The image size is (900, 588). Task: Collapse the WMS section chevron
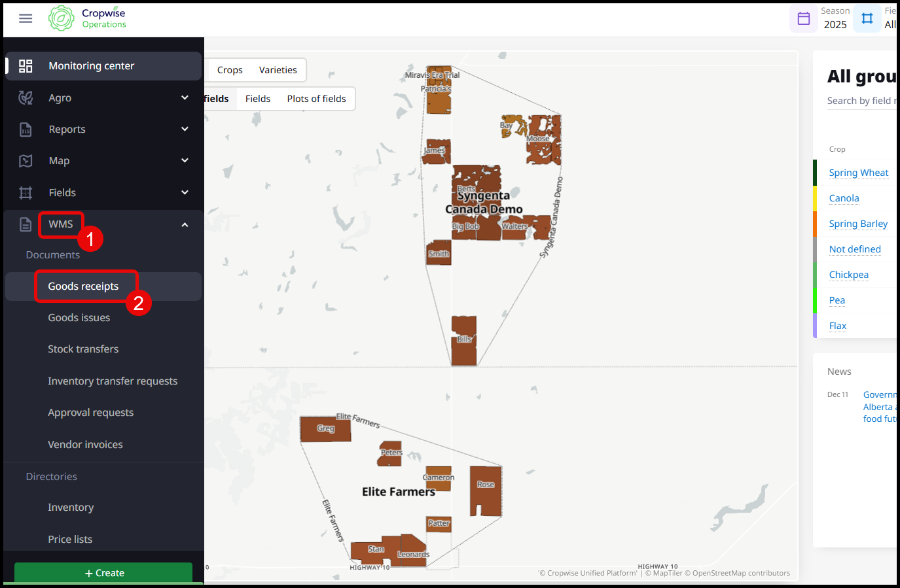click(185, 224)
